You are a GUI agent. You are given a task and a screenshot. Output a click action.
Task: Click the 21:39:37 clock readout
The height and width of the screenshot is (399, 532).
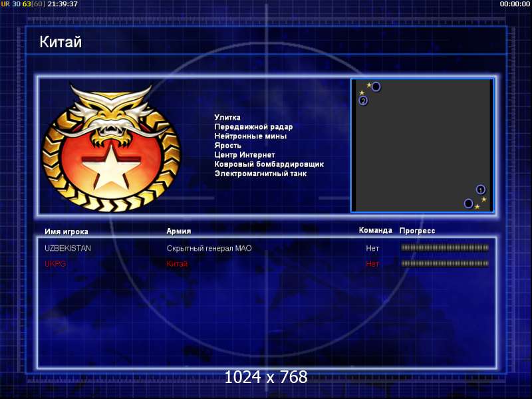pyautogui.click(x=63, y=4)
